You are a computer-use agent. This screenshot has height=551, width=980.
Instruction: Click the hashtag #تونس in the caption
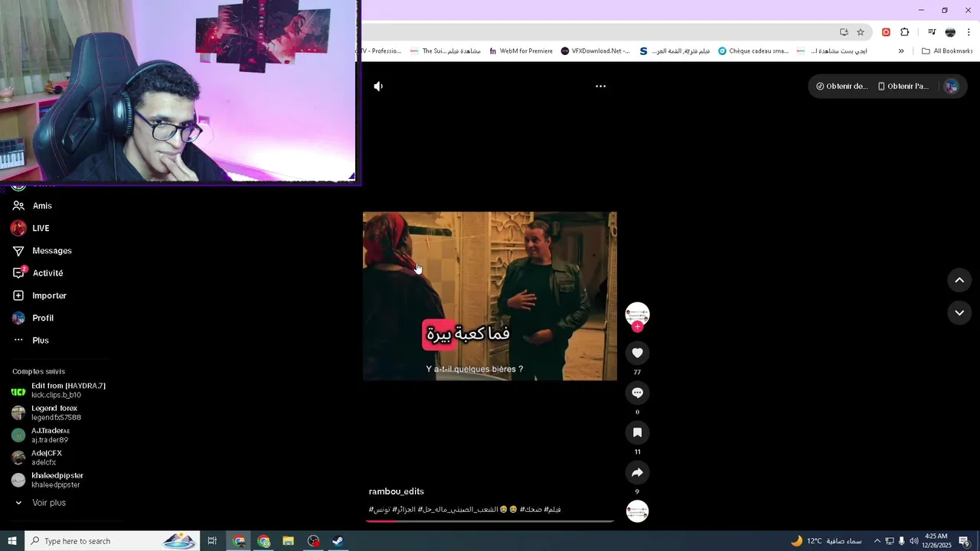point(380,510)
